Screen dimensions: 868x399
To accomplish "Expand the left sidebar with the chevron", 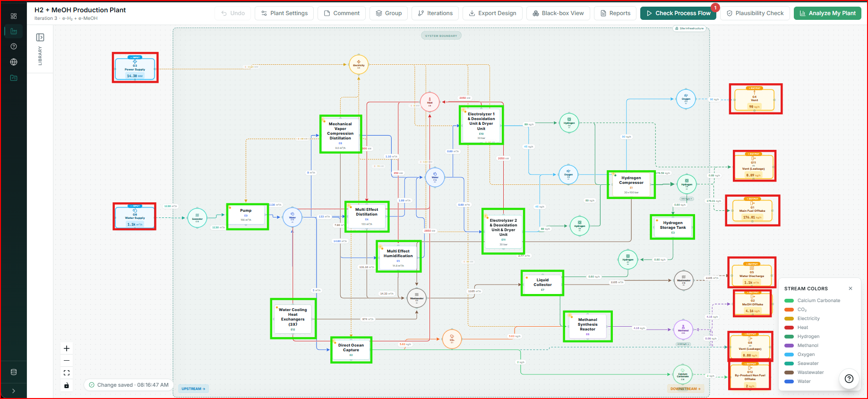I will click(x=14, y=391).
